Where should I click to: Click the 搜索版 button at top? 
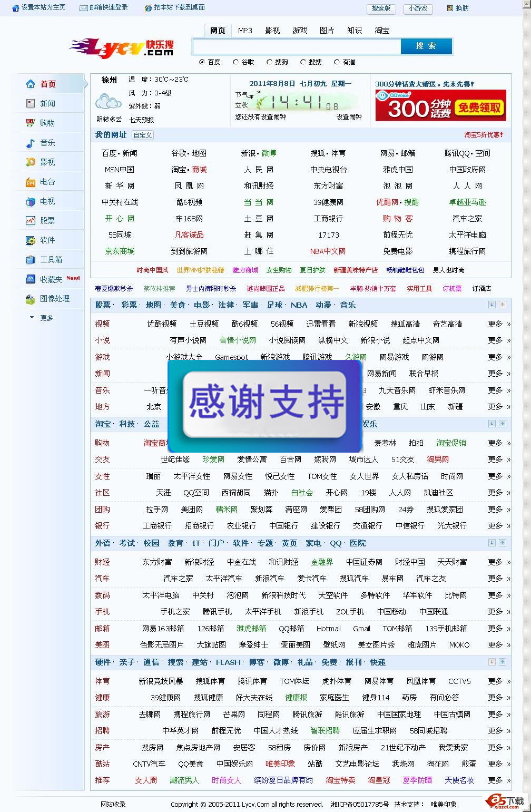381,8
